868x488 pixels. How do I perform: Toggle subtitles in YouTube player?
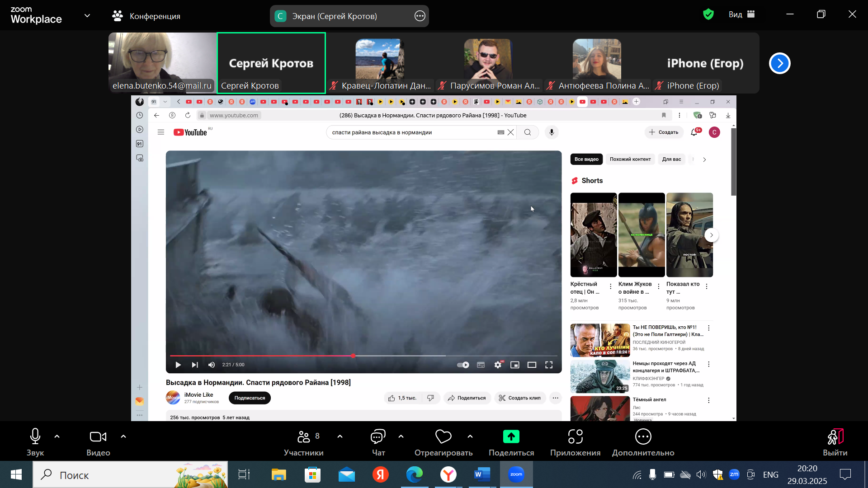coord(481,365)
